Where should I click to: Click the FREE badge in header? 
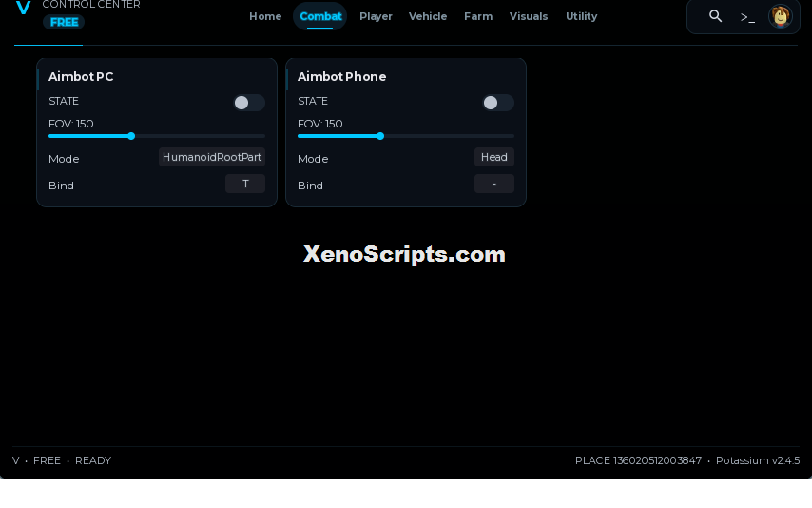point(64,22)
